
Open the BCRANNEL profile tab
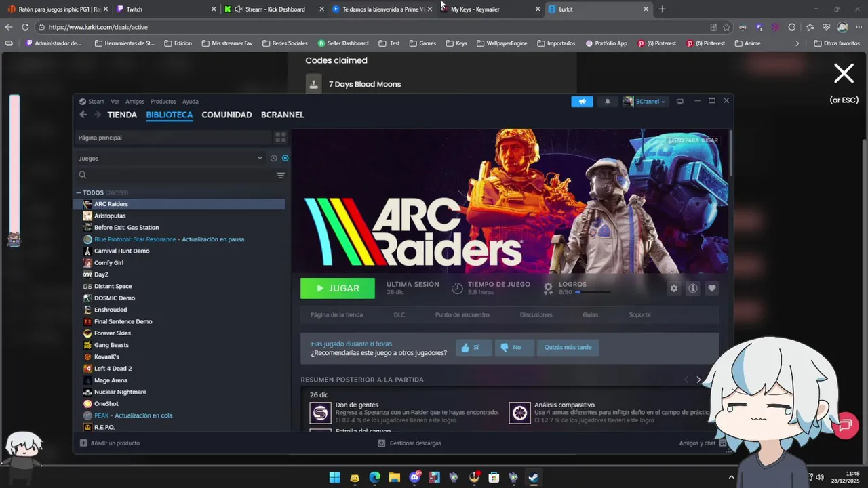[x=283, y=115]
